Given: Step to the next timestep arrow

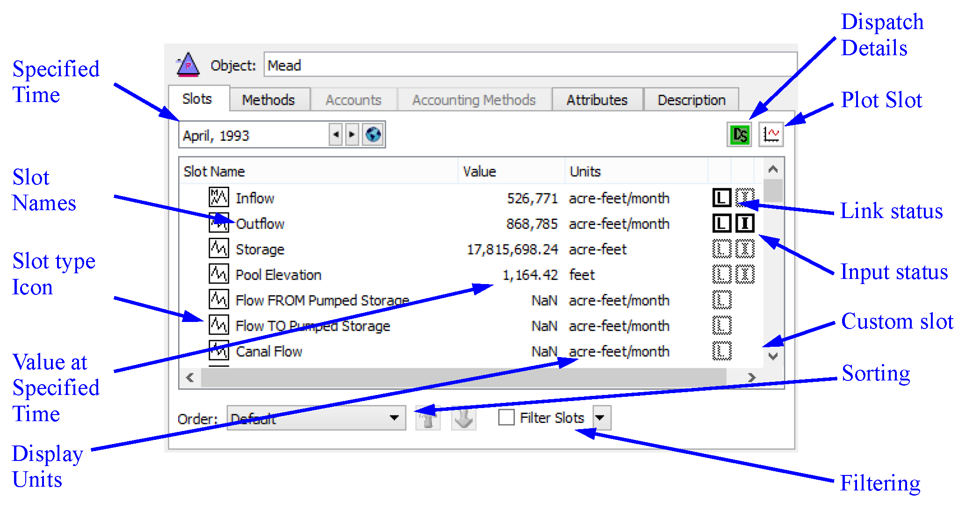Looking at the screenshot, I should 352,135.
